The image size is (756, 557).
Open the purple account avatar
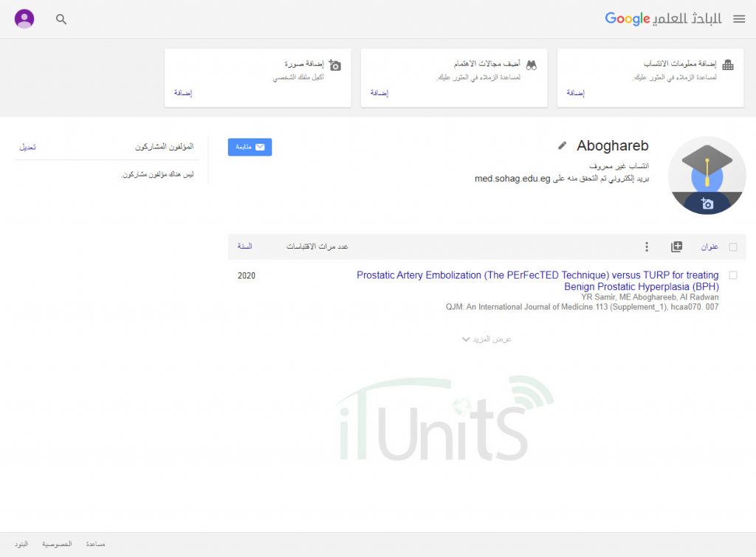click(24, 19)
